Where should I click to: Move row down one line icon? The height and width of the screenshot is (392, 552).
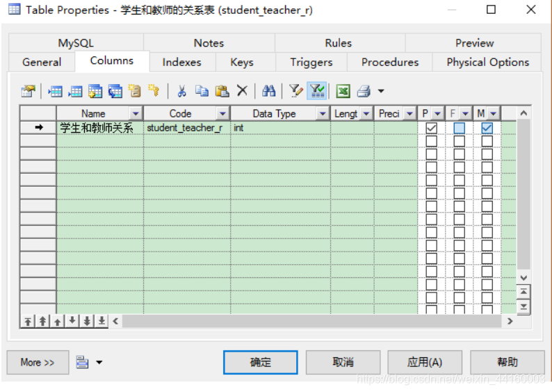pos(72,321)
